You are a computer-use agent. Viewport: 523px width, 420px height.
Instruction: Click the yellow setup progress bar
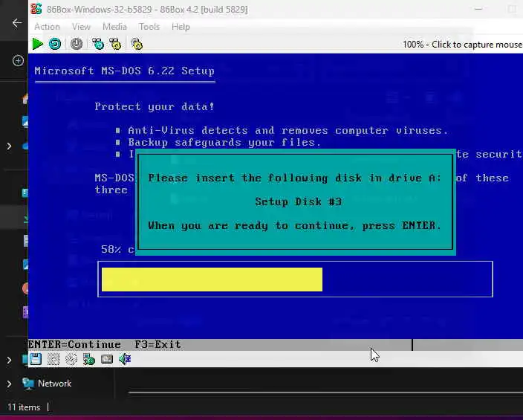coord(212,279)
